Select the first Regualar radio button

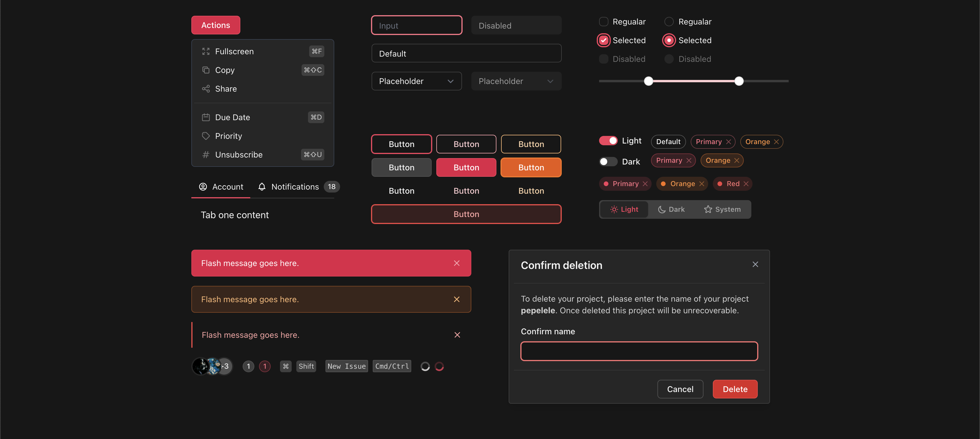point(669,22)
